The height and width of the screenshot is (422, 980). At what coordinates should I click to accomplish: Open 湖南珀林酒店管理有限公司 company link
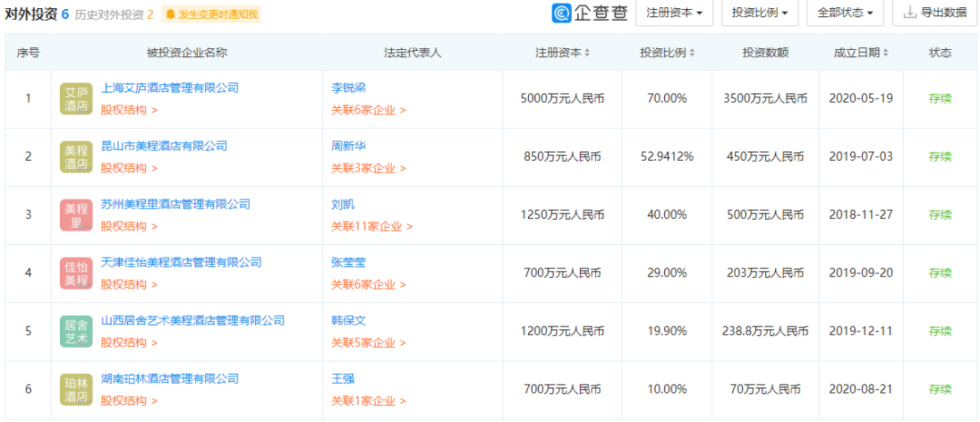tap(170, 378)
